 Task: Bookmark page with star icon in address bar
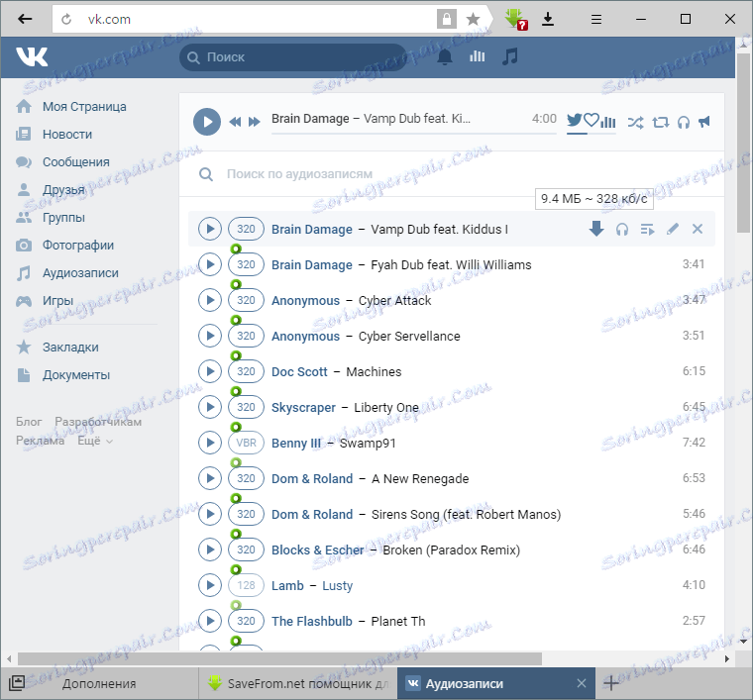point(473,19)
